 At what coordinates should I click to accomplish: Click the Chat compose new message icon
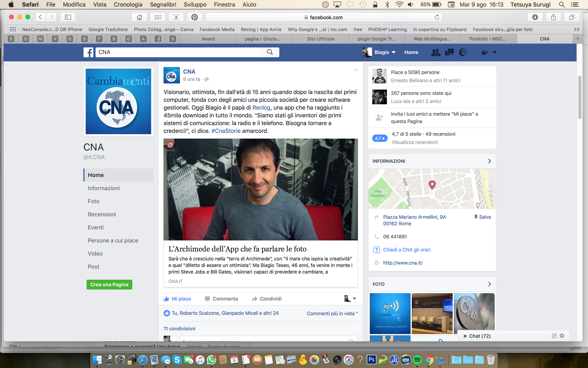click(x=554, y=336)
